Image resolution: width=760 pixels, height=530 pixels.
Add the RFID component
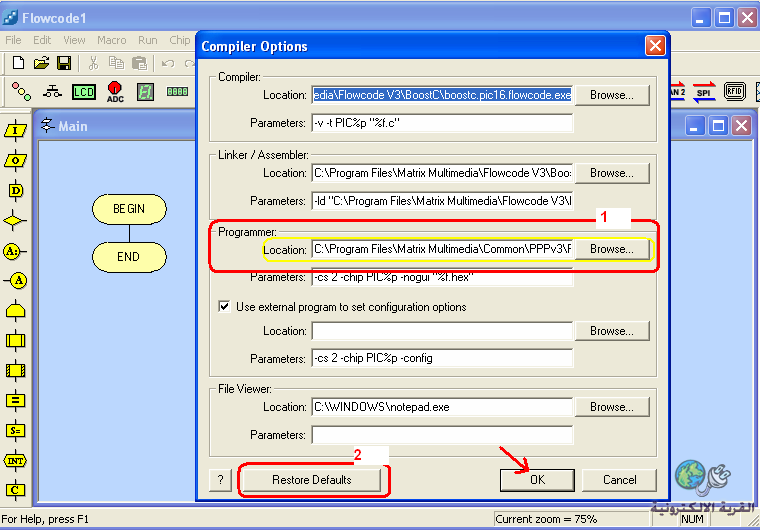pos(735,91)
